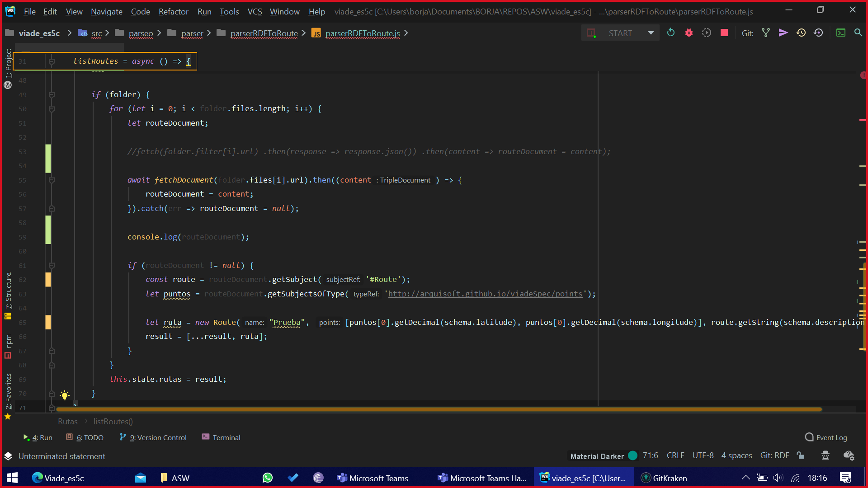Collapse the for loop fold marker

click(x=52, y=109)
